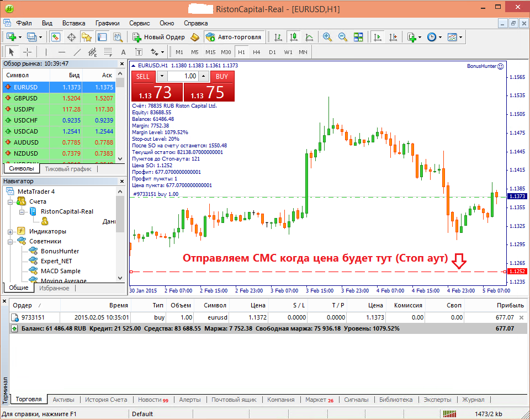
Task: Switch timeframe to M1
Action: (179, 52)
